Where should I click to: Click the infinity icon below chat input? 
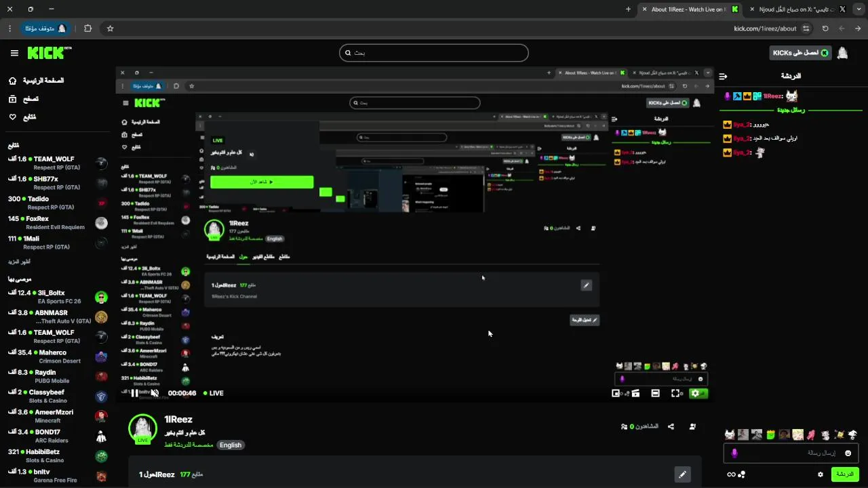coord(731,474)
